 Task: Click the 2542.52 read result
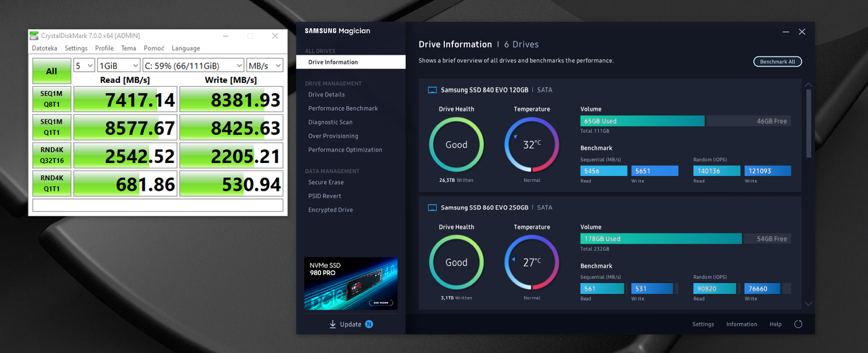click(x=125, y=155)
